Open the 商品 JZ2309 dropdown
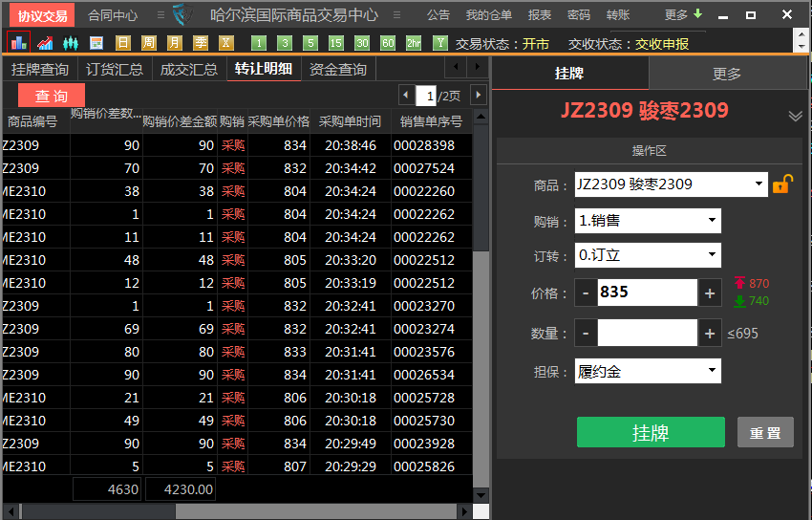Image resolution: width=812 pixels, height=520 pixels. point(759,184)
